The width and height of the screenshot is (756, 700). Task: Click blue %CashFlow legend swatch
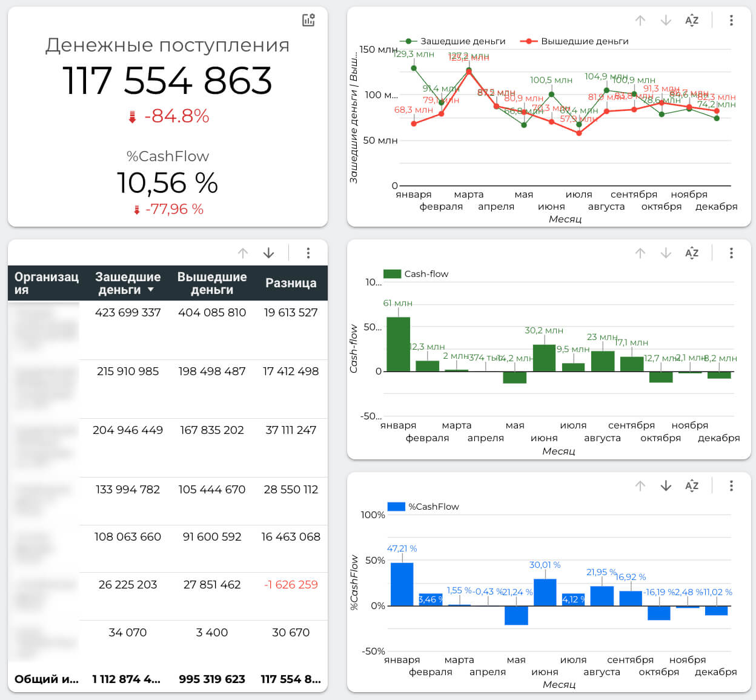pyautogui.click(x=396, y=507)
